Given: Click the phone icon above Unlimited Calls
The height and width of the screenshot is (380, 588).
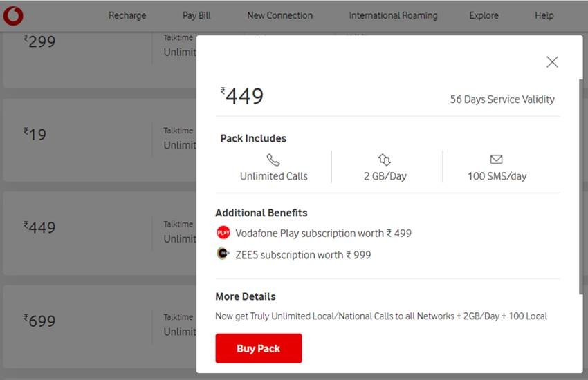Looking at the screenshot, I should click(273, 160).
